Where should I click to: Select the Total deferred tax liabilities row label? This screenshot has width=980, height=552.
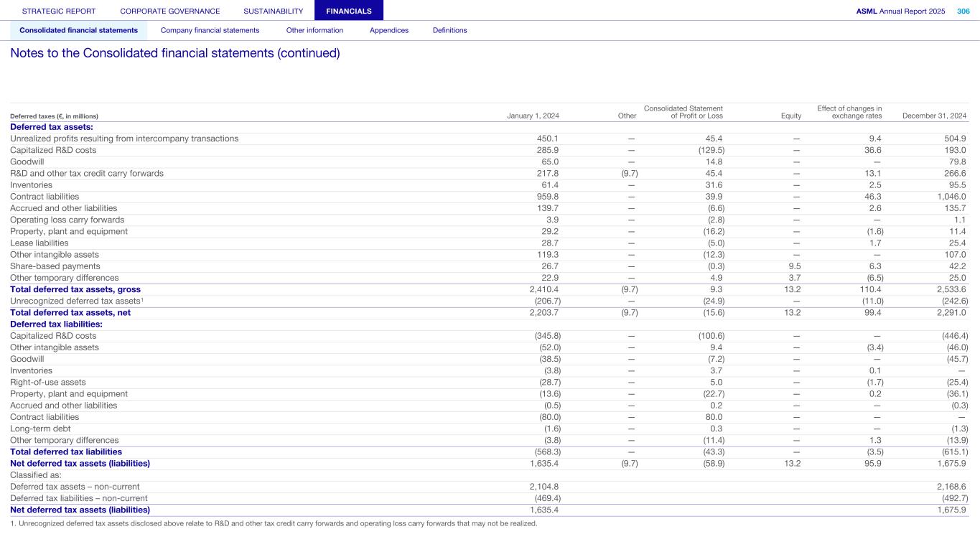(66, 452)
